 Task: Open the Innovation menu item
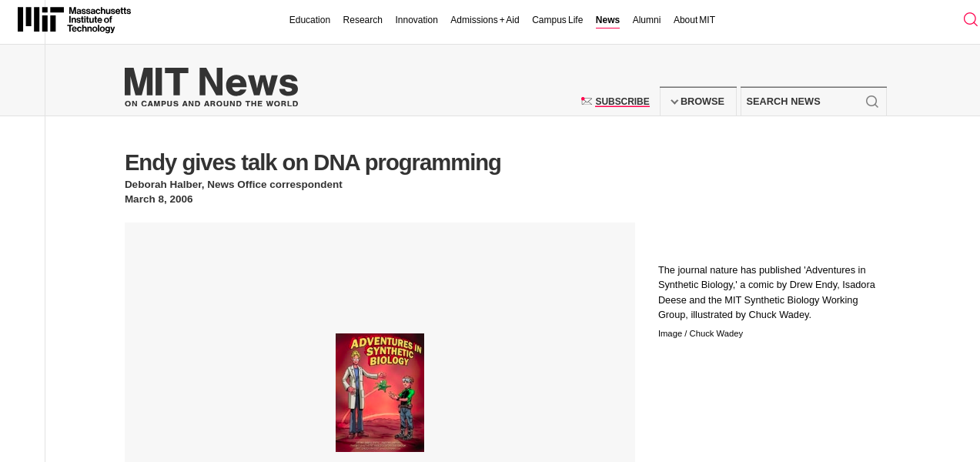coord(416,20)
